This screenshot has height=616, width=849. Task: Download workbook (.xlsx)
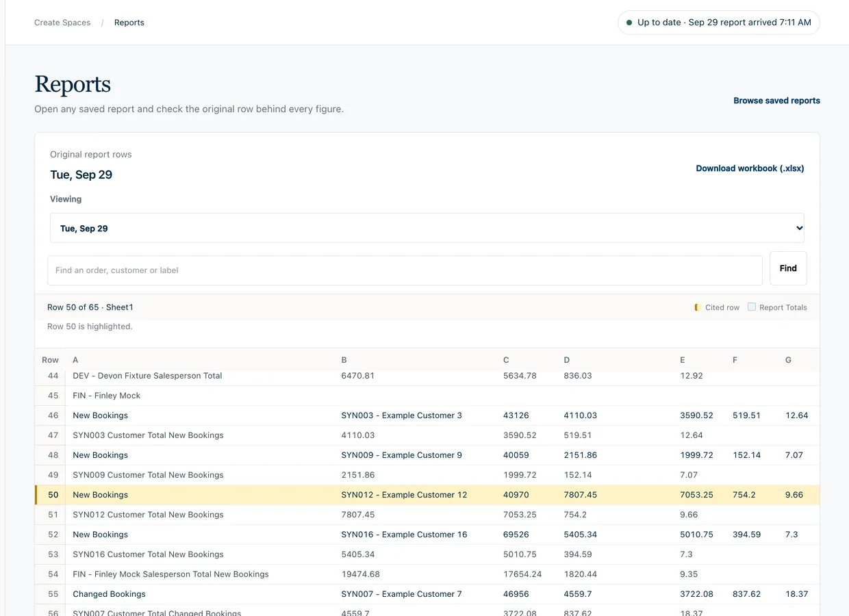click(750, 168)
